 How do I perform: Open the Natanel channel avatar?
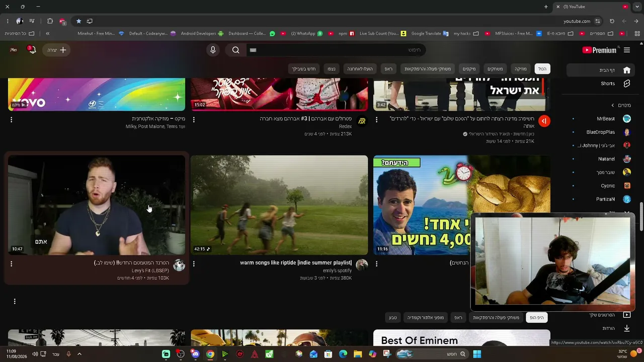(x=627, y=159)
